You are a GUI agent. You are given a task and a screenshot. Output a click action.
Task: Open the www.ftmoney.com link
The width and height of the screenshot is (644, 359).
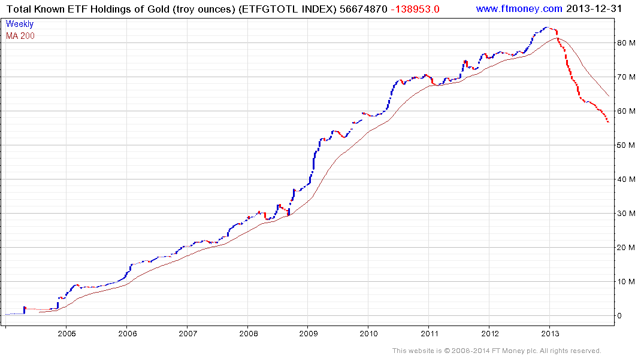pos(519,8)
